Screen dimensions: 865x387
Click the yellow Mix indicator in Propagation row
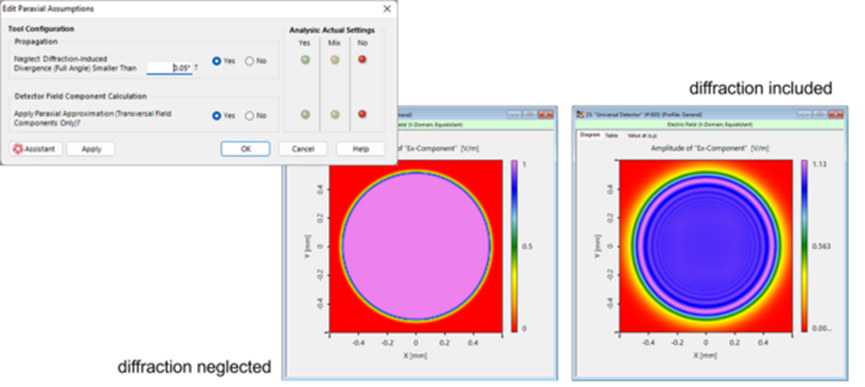click(334, 60)
